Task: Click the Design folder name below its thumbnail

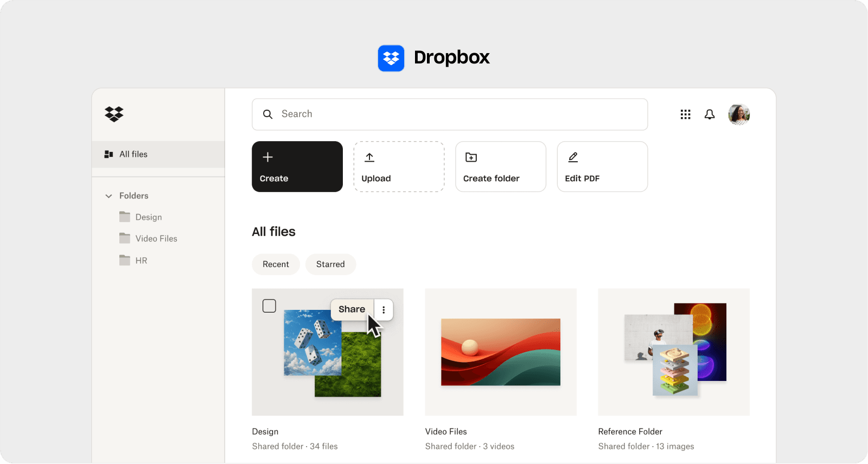Action: pyautogui.click(x=265, y=431)
